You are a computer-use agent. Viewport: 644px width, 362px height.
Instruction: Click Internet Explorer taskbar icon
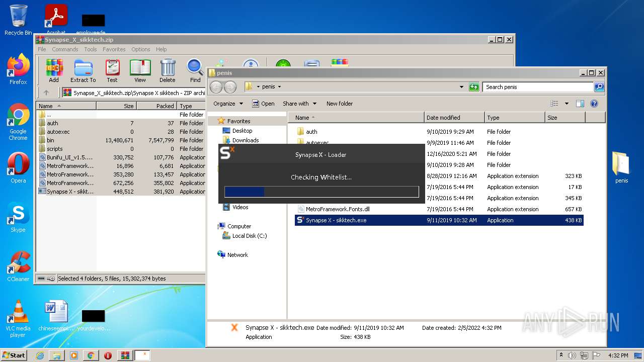(x=40, y=355)
